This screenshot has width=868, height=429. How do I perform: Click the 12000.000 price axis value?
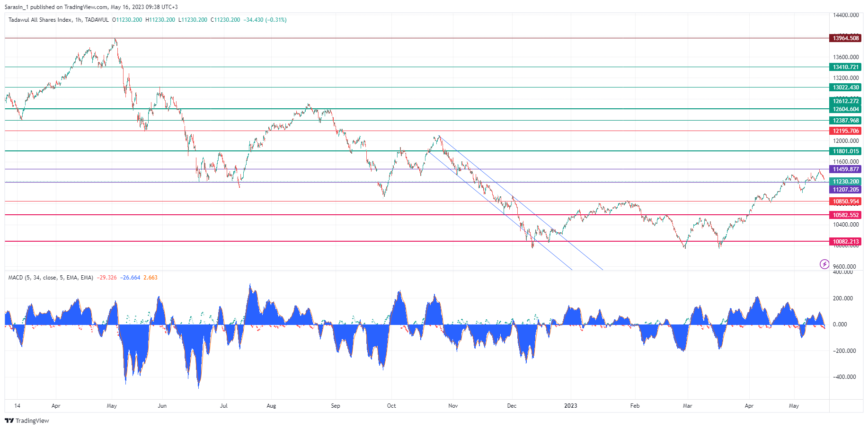(846, 141)
